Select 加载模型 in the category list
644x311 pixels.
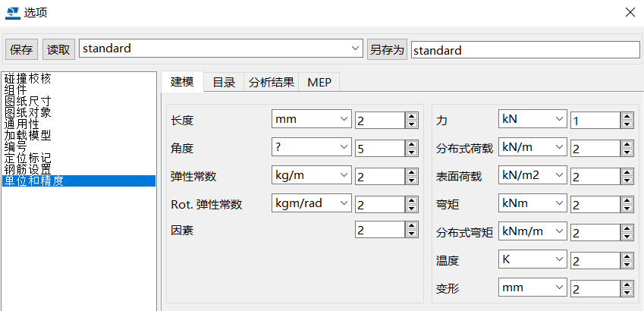pos(79,135)
